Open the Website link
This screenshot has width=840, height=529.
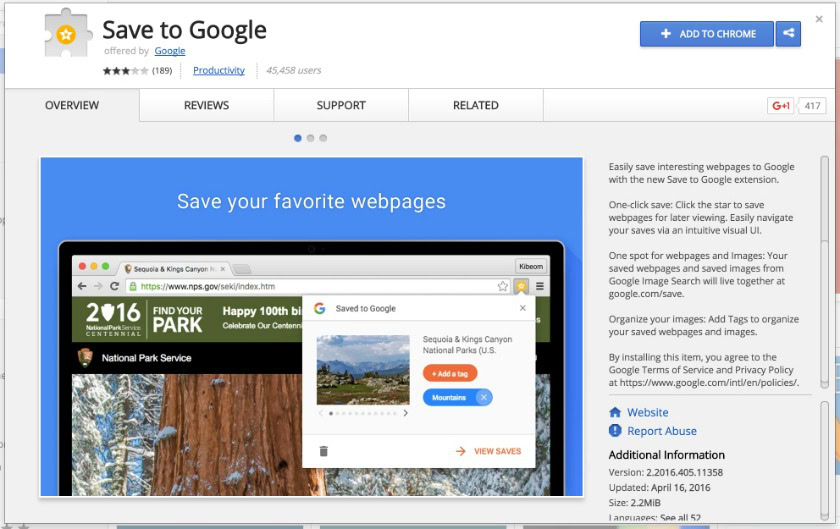[x=648, y=412]
